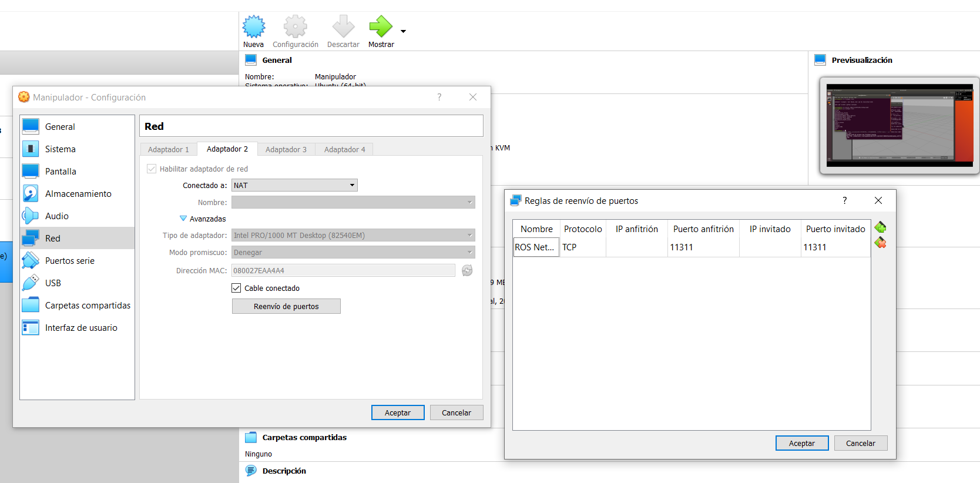Switch to Adaptador 2 tab
The image size is (980, 483).
point(227,149)
